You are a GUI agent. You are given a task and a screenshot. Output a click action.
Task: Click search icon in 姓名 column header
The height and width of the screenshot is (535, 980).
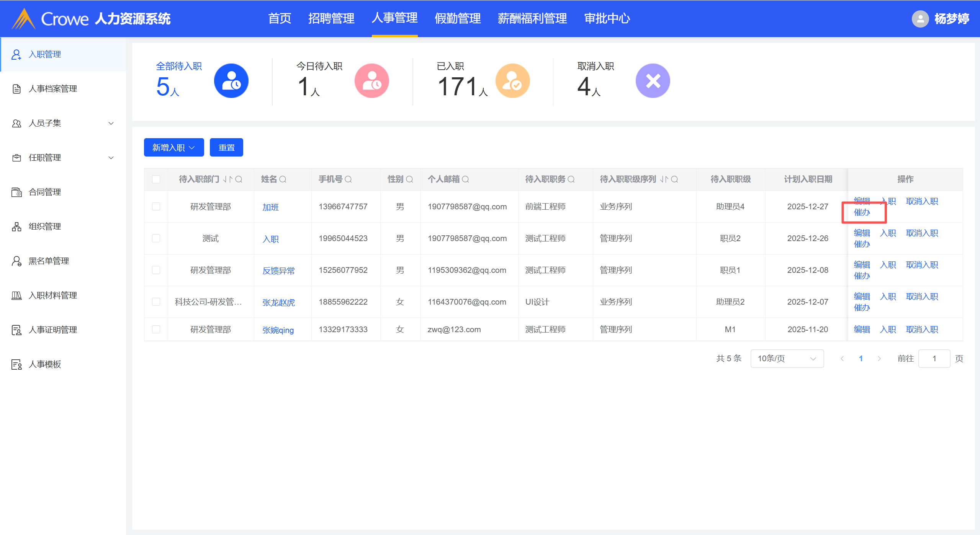coord(283,179)
